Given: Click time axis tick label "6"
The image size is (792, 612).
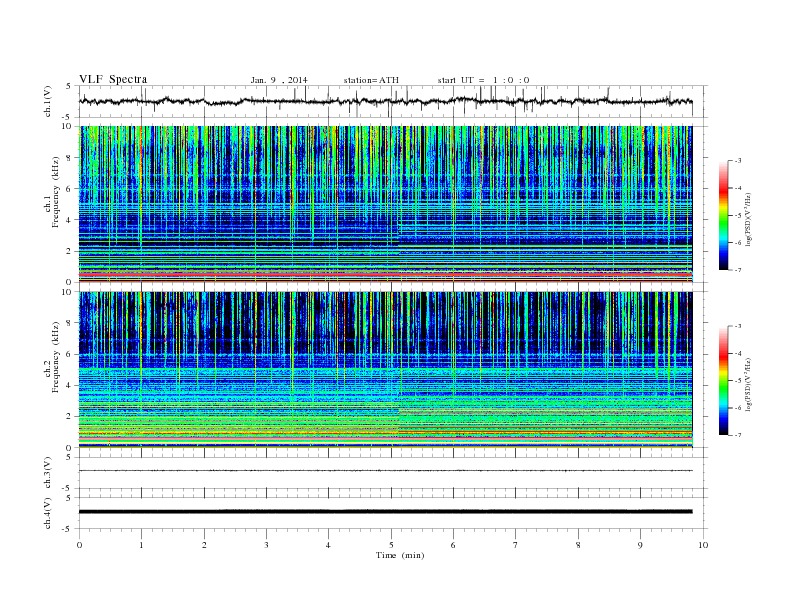Looking at the screenshot, I should 453,545.
